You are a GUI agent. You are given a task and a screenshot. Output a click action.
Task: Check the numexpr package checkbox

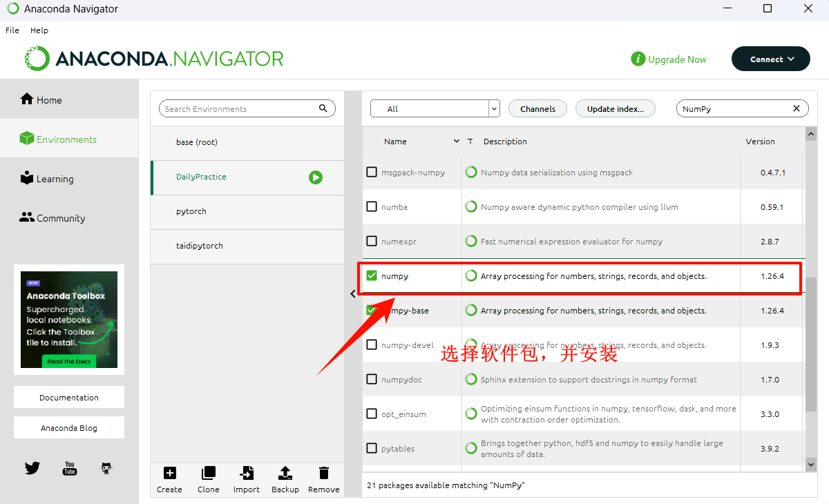pyautogui.click(x=372, y=242)
